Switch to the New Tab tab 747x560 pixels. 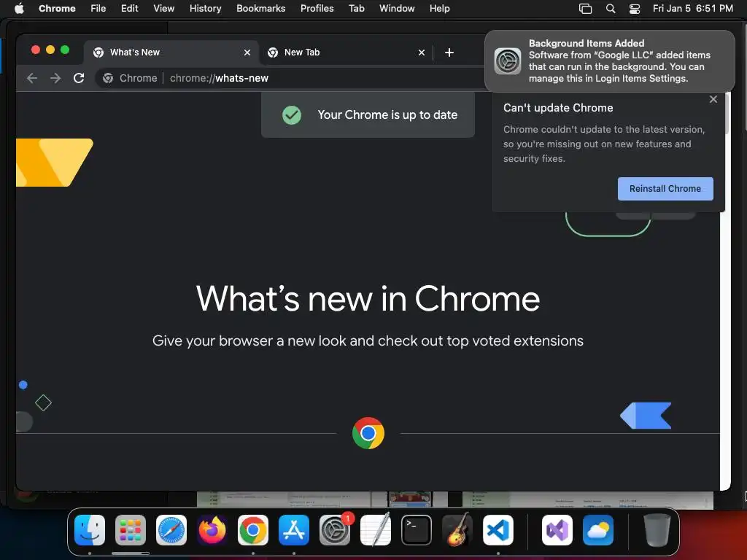[x=346, y=52]
